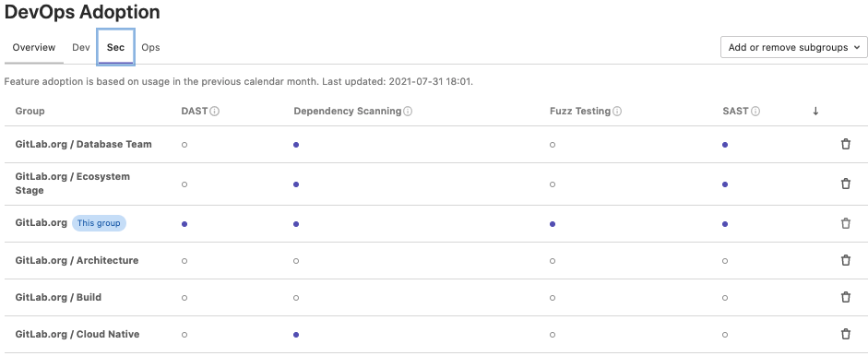
Task: Click the Fuzz Testing info icon
Action: 617,112
